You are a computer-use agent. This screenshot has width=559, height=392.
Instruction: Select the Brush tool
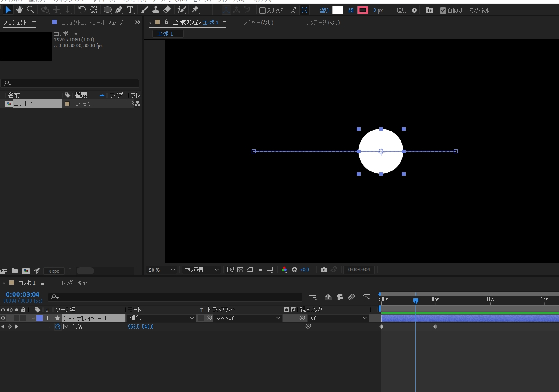tap(145, 9)
